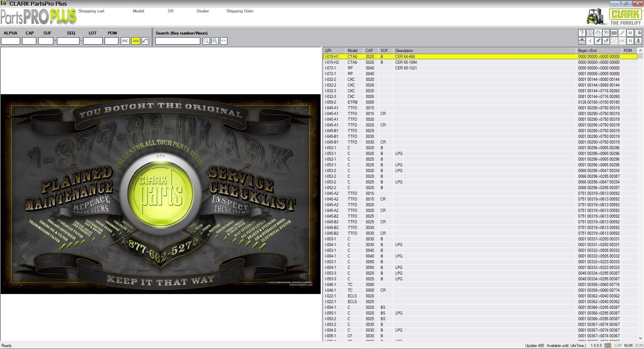
Task: Click scrollbar down arrow of parts list
Action: (640, 338)
